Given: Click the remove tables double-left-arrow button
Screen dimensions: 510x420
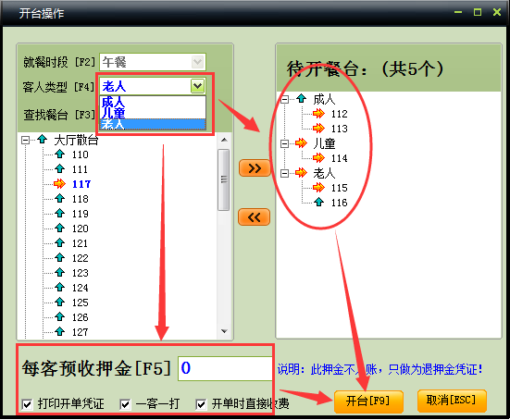Looking at the screenshot, I should [254, 216].
